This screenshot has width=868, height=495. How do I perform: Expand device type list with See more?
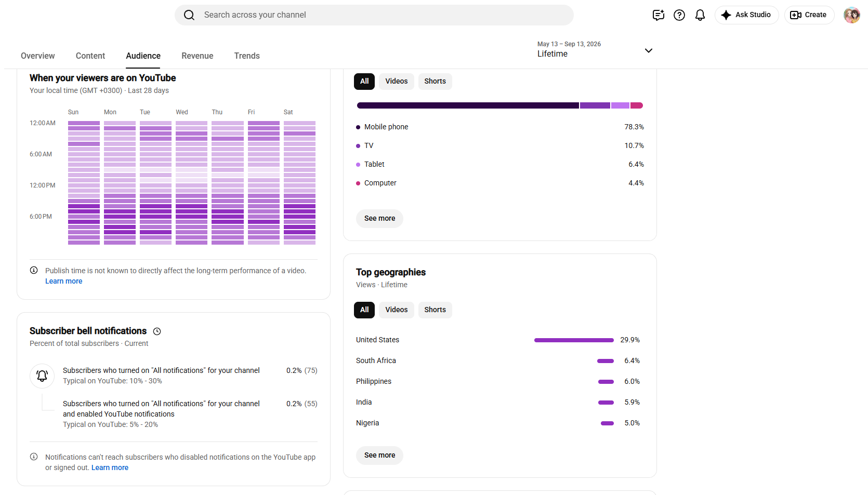pyautogui.click(x=379, y=218)
